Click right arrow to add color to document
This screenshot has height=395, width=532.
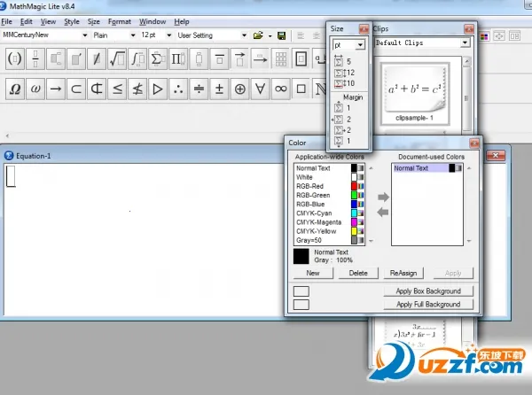[383, 197]
